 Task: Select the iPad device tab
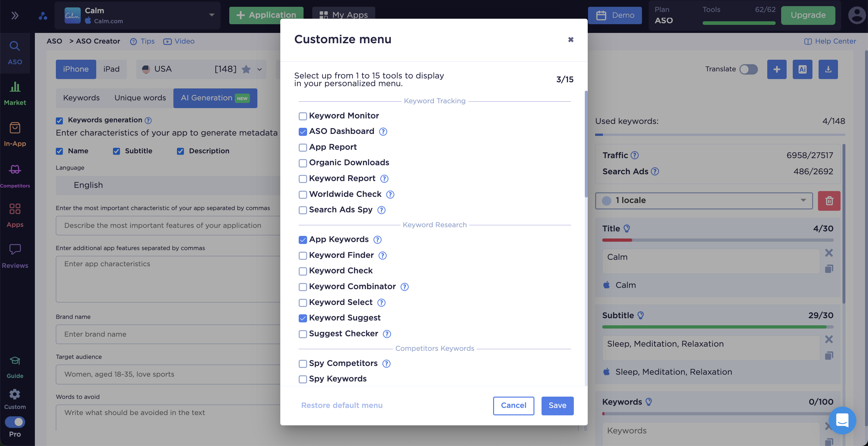[111, 69]
